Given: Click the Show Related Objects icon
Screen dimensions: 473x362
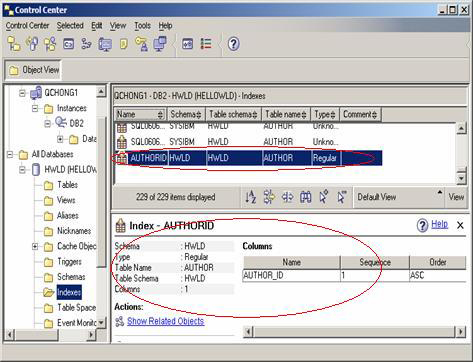Looking at the screenshot, I should point(119,321).
